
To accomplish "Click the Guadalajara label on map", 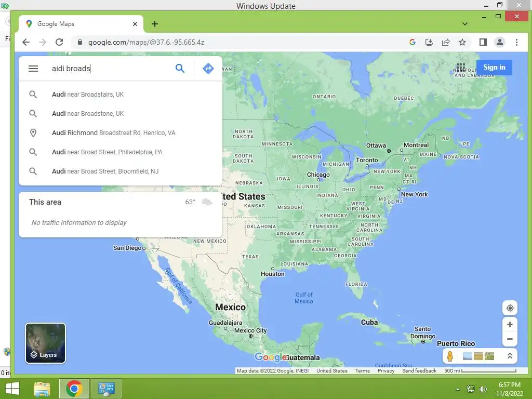I will tap(225, 323).
